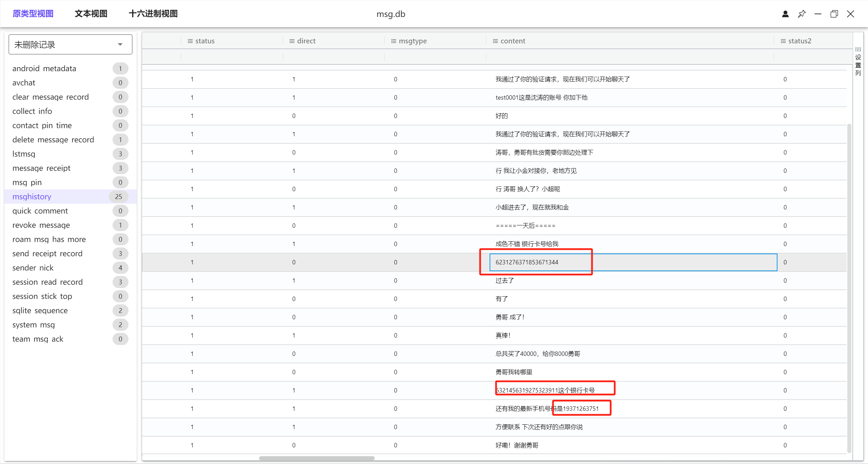Click the status column menu icon
868x464 pixels.
190,41
